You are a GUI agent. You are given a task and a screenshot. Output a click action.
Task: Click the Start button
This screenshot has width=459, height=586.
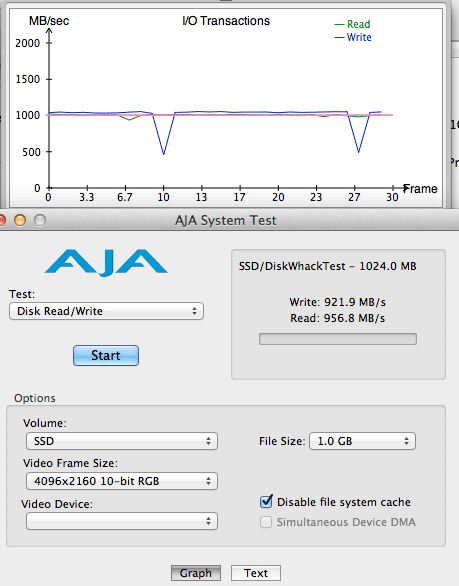(106, 355)
